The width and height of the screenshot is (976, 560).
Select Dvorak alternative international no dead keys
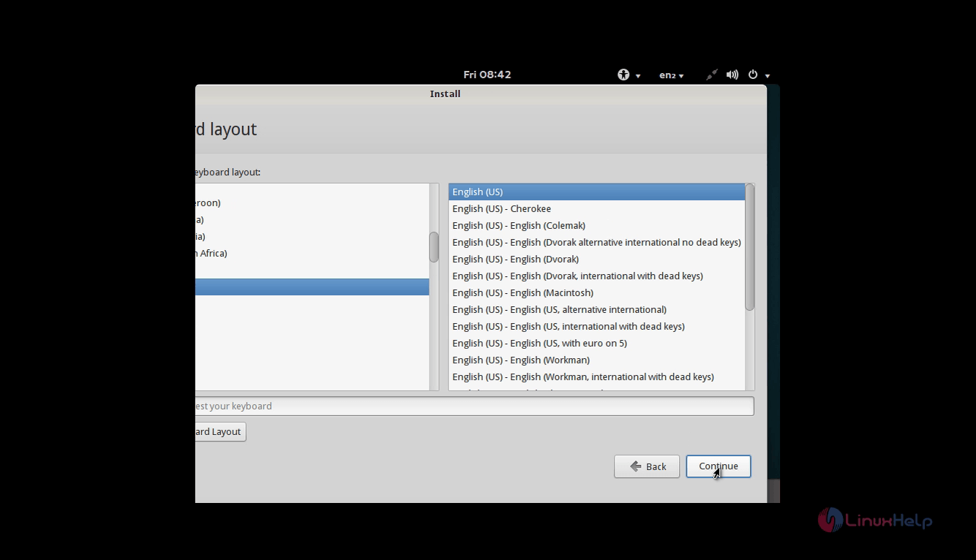click(x=596, y=242)
